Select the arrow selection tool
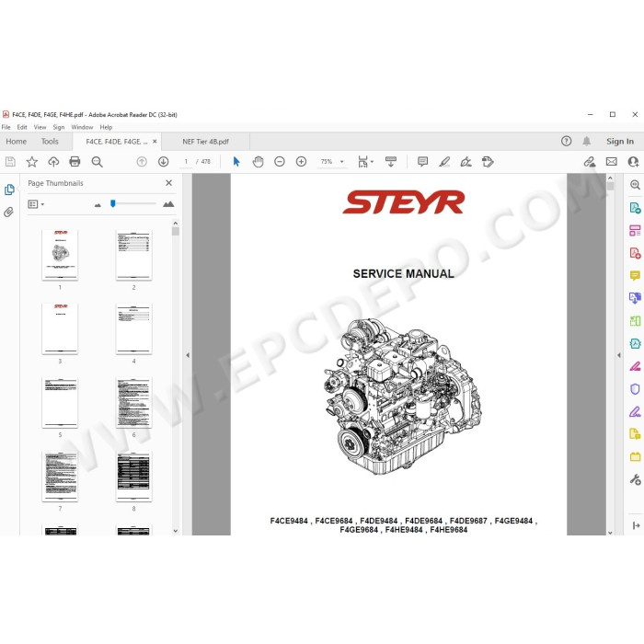 (x=236, y=162)
